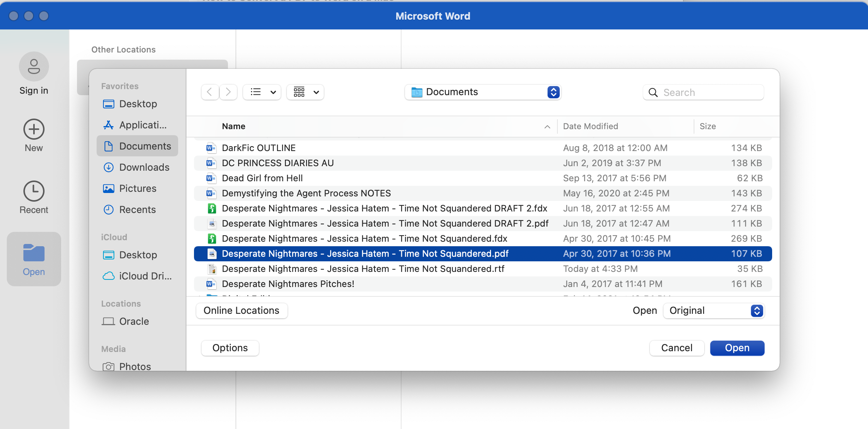This screenshot has width=868, height=429.
Task: Click the Search input field
Action: tap(703, 92)
